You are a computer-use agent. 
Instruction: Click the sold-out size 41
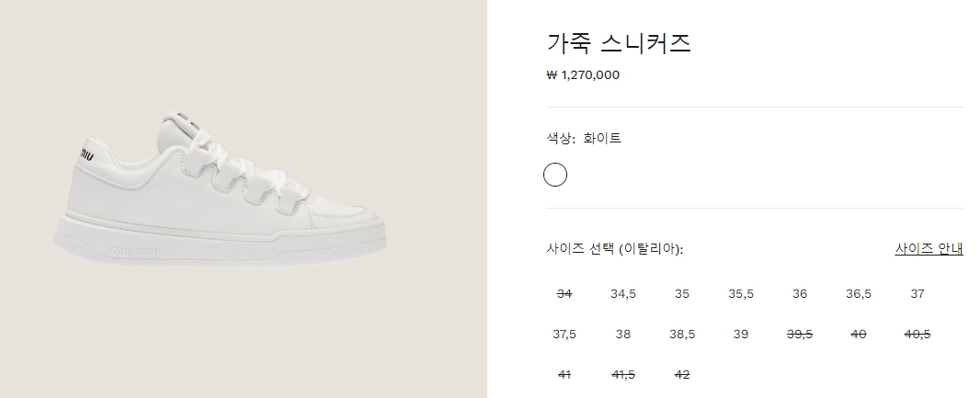coord(564,374)
